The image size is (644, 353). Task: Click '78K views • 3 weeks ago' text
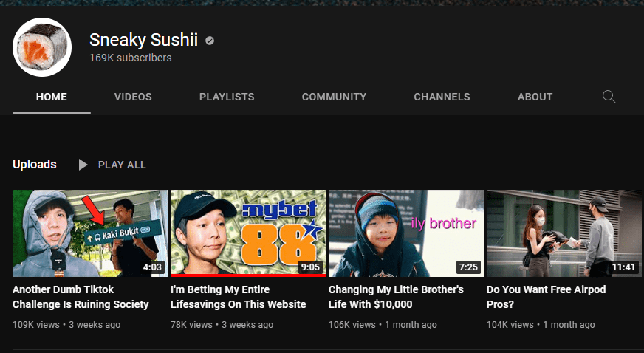click(222, 325)
